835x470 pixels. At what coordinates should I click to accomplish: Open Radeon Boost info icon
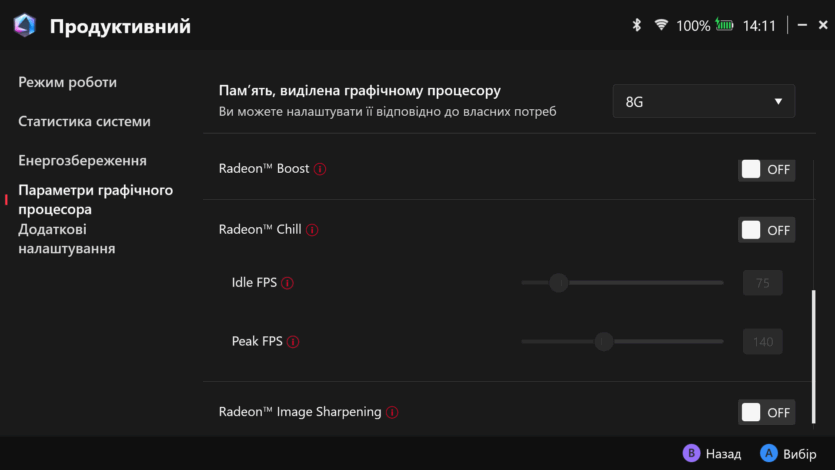tap(320, 169)
